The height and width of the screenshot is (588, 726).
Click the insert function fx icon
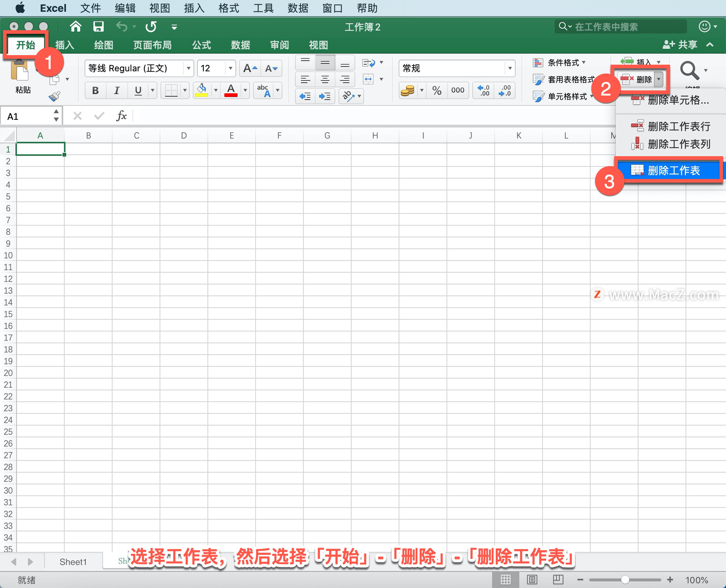pos(121,116)
